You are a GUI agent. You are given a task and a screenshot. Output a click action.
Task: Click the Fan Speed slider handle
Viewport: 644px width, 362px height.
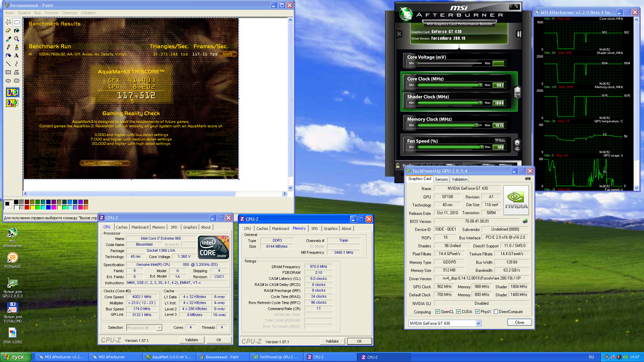point(482,147)
